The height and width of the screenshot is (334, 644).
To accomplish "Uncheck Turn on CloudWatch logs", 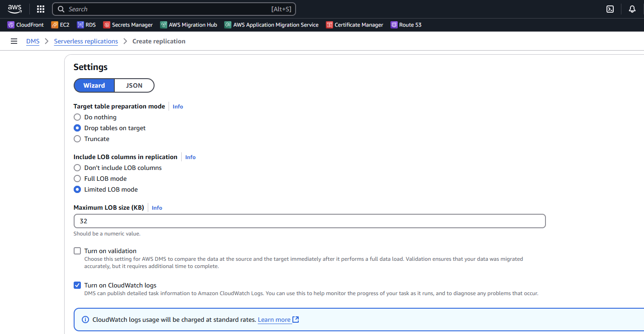I will (x=77, y=285).
